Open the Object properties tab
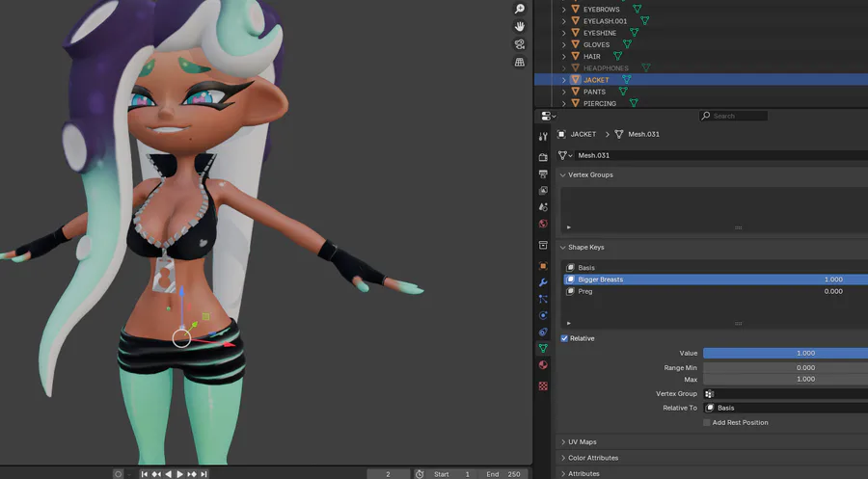868x479 pixels. coord(543,266)
